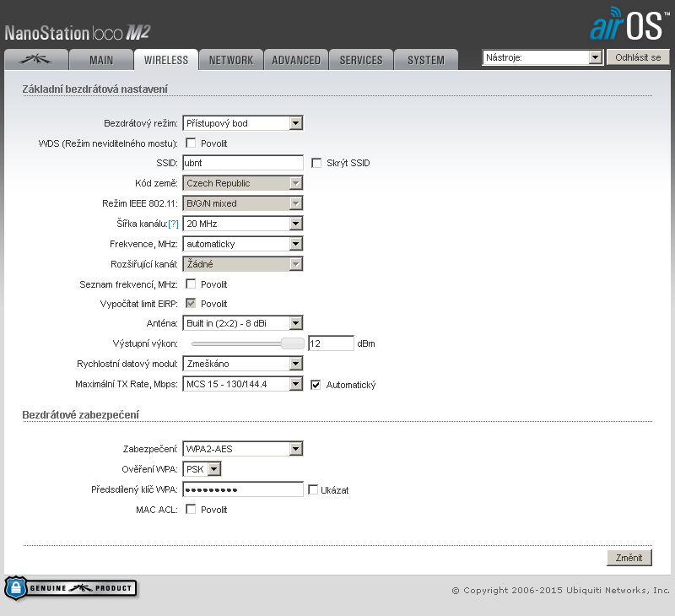This screenshot has width=675, height=616.
Task: Toggle Ukázat to show the WPA key
Action: (313, 489)
